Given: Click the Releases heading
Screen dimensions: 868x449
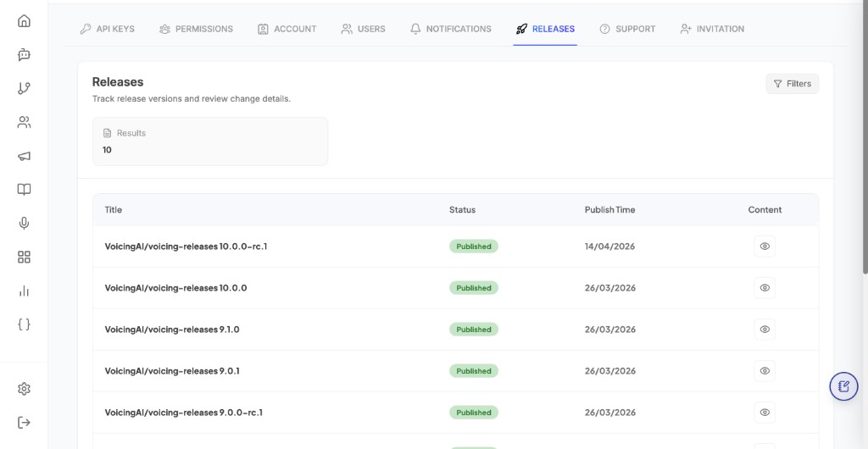Looking at the screenshot, I should 117,82.
